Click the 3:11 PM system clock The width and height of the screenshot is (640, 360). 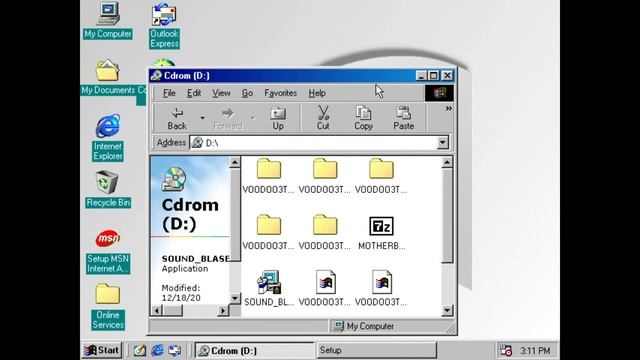[535, 351]
